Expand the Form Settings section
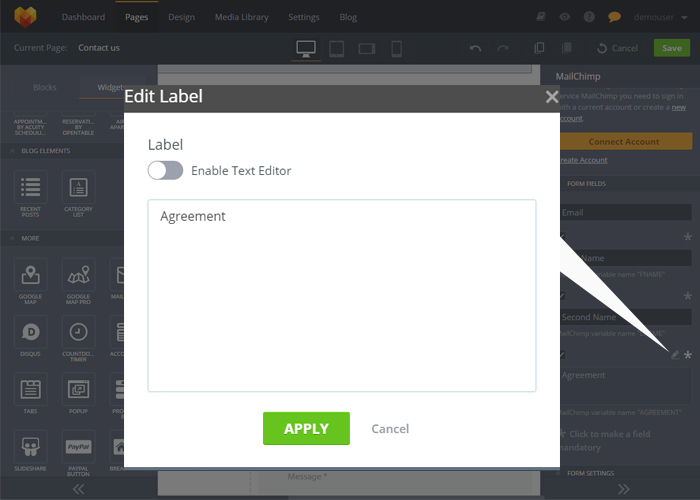Viewport: 700px width, 500px height. 590,473
